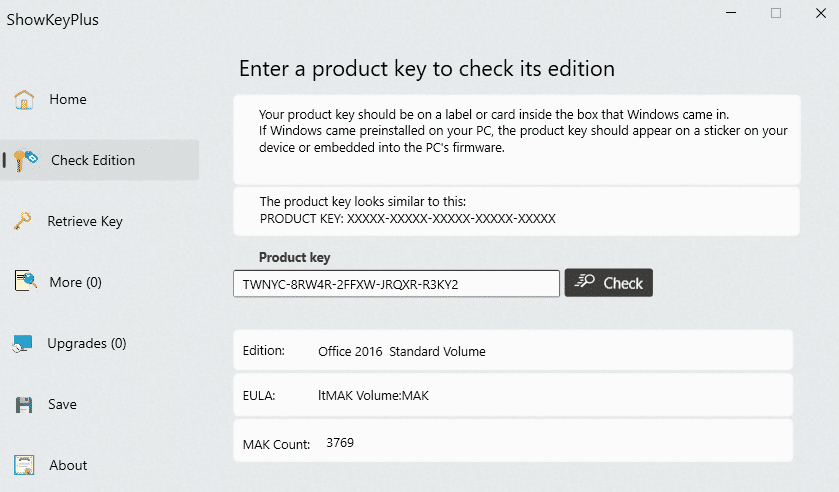Select the Save label in sidebar

(x=62, y=405)
